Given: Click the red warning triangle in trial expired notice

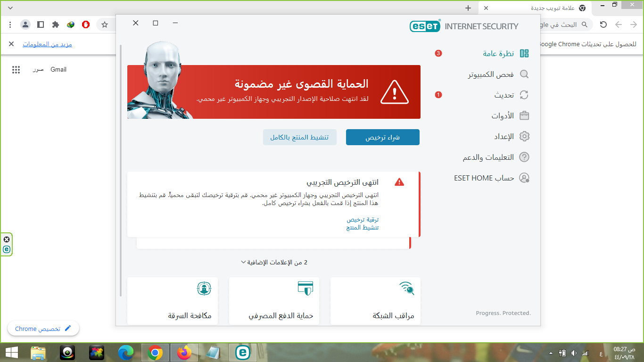Looking at the screenshot, I should pos(399,182).
